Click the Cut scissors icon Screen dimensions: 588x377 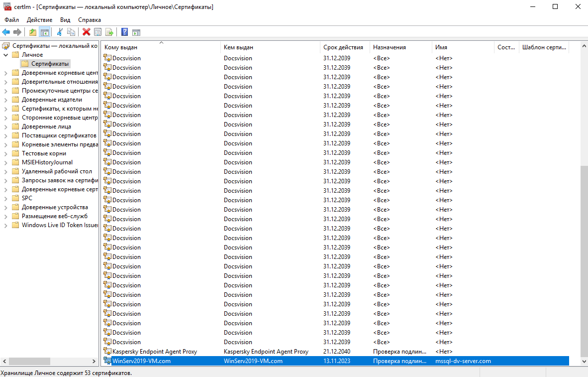pyautogui.click(x=59, y=32)
